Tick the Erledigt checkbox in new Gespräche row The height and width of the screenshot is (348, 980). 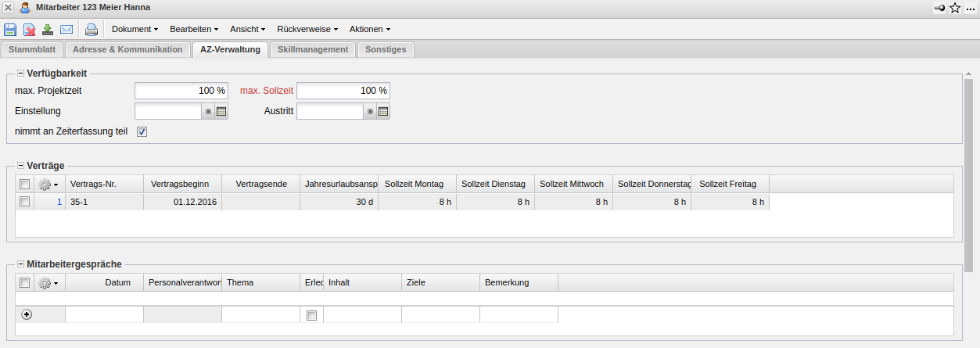(311, 315)
